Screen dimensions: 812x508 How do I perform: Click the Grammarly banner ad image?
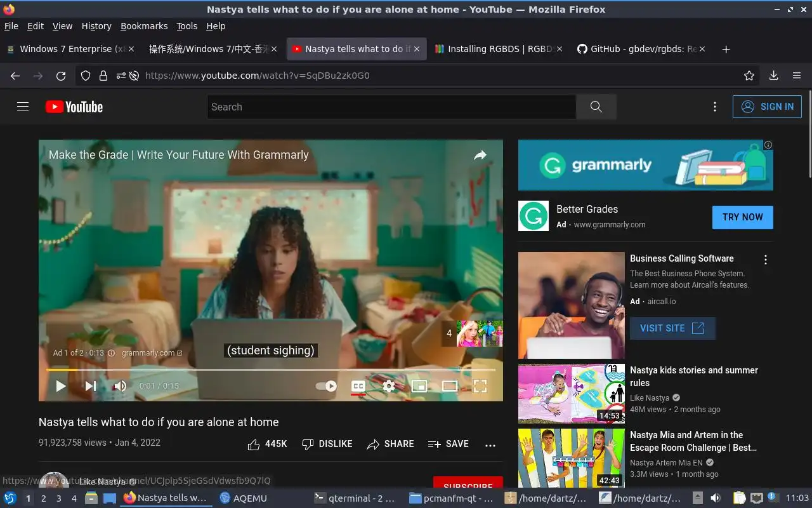[645, 165]
